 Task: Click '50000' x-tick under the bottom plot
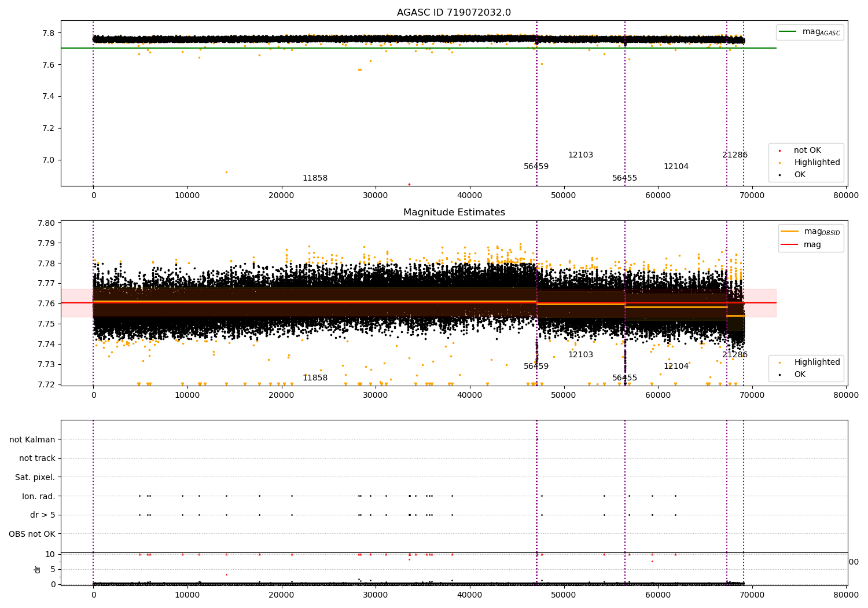pos(564,595)
